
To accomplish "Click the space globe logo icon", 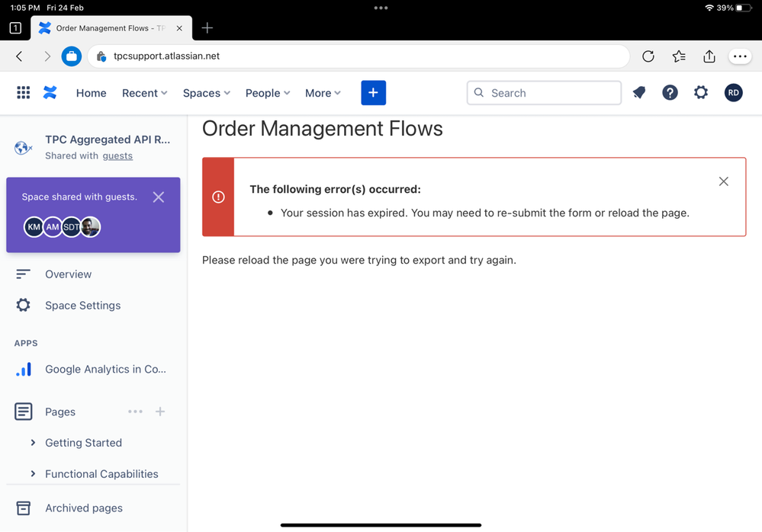I will [x=23, y=147].
